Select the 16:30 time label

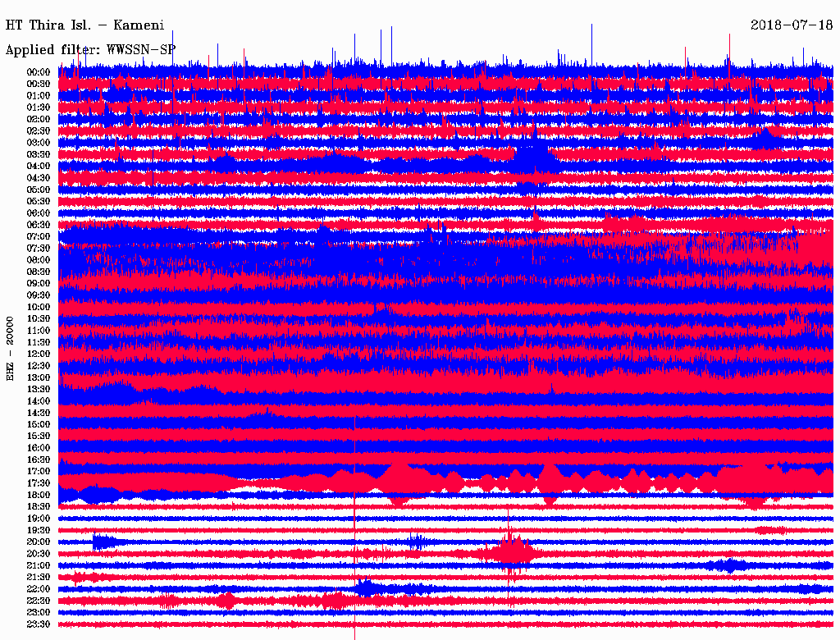(39, 459)
